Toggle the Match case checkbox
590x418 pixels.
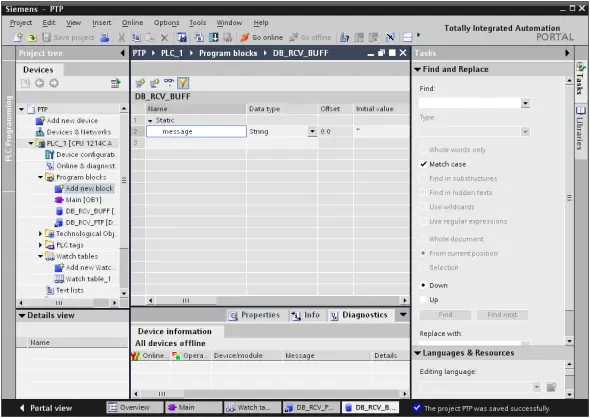pos(423,164)
